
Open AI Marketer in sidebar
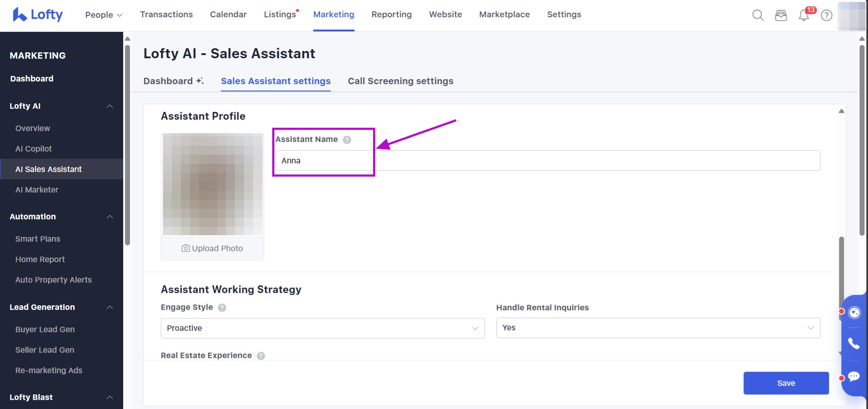(37, 190)
